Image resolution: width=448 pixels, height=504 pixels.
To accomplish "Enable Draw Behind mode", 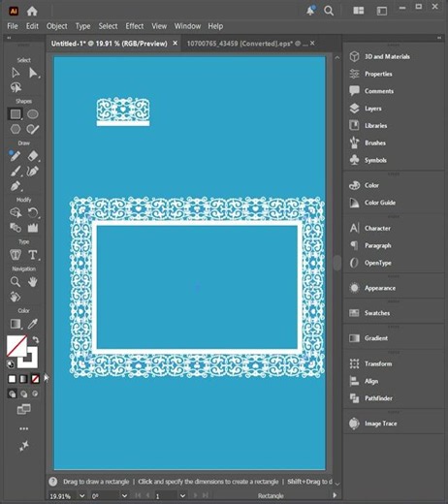I will (23, 394).
